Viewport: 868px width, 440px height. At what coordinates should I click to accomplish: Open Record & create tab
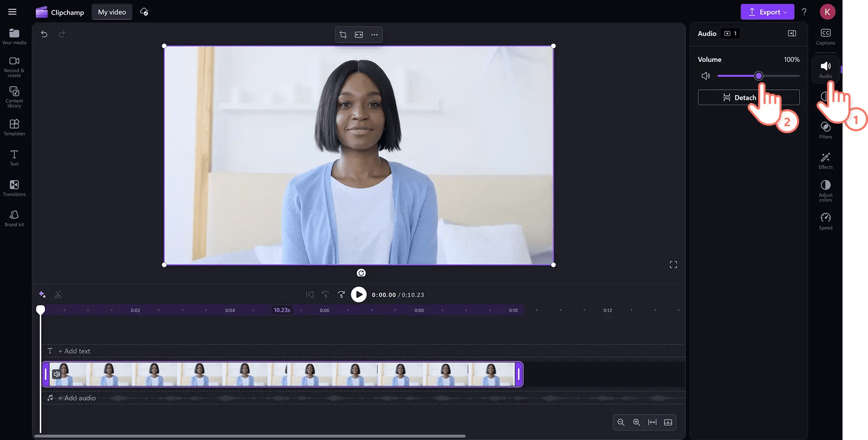(x=14, y=67)
